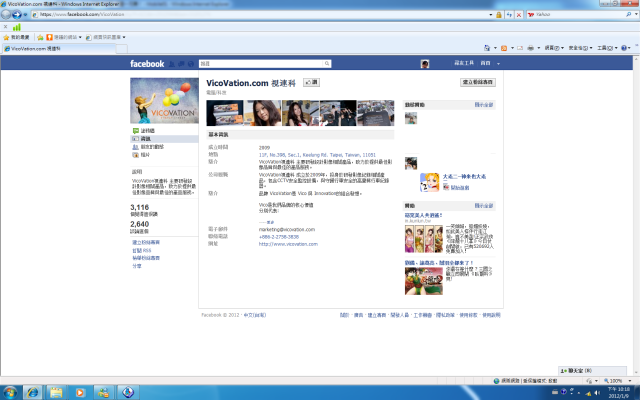The height and width of the screenshot is (400, 640).
Task: Open the http://www.vicovation.com link
Action: (x=288, y=244)
